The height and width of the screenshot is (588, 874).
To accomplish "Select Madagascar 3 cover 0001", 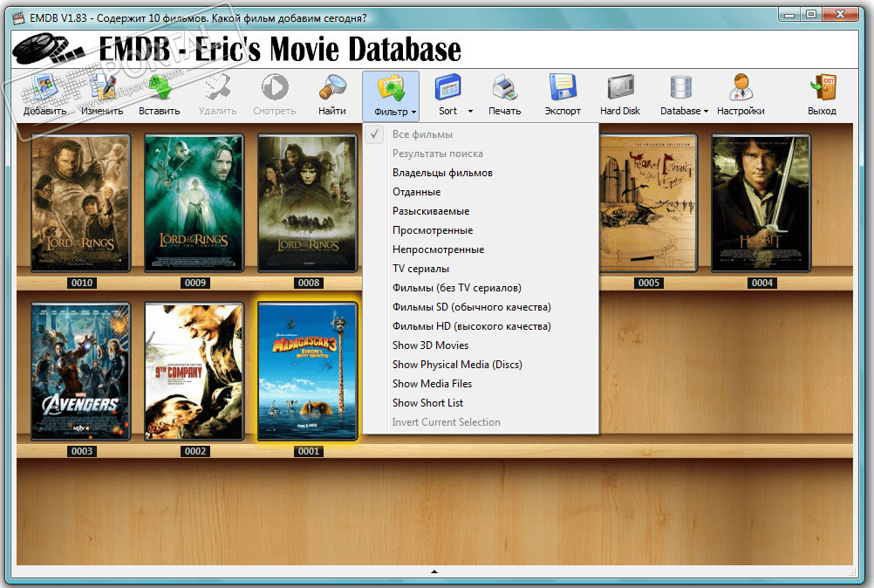I will point(308,371).
